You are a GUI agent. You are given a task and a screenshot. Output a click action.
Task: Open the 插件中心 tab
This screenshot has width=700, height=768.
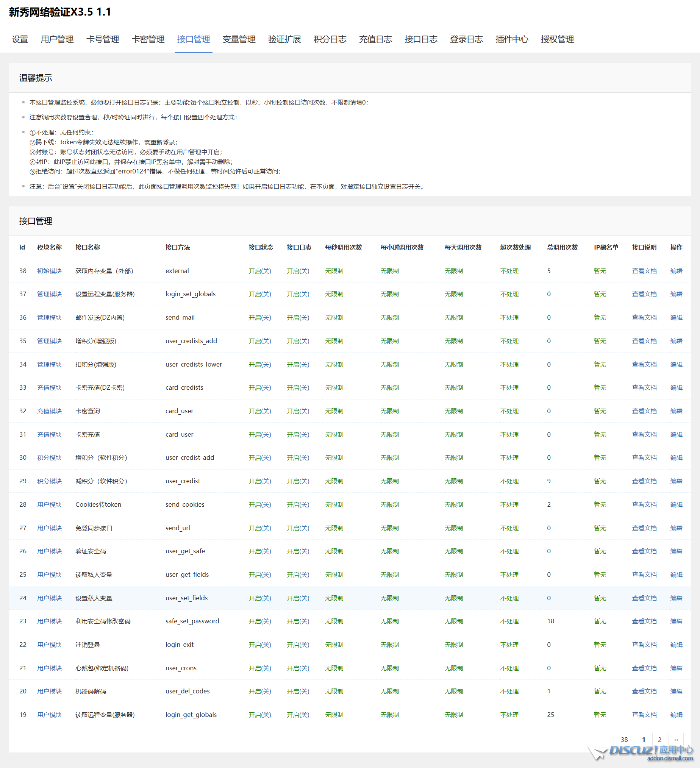pos(511,39)
